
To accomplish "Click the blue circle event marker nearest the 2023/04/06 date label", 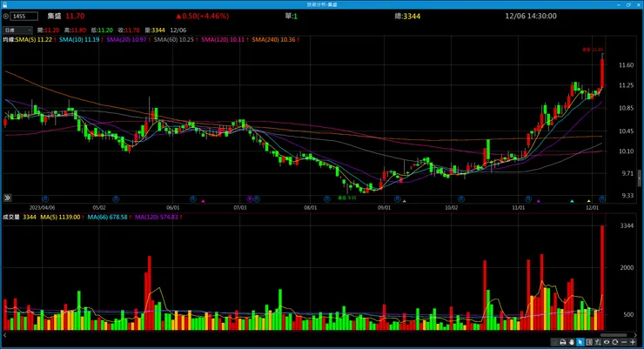I will pyautogui.click(x=45, y=199).
